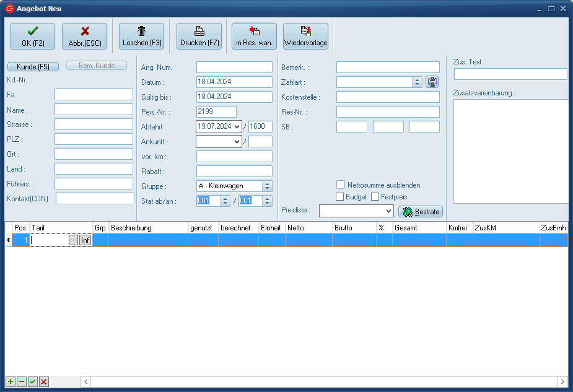Sort by the Beschreibung column header
This screenshot has width=573, height=392.
point(148,228)
